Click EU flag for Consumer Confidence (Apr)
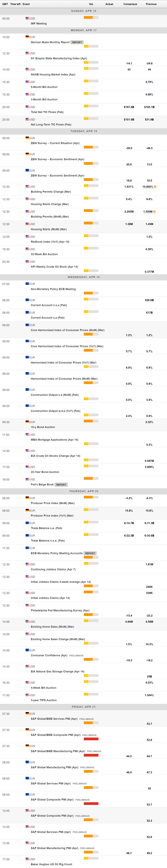This screenshot has height=868, width=167. [x=27, y=650]
